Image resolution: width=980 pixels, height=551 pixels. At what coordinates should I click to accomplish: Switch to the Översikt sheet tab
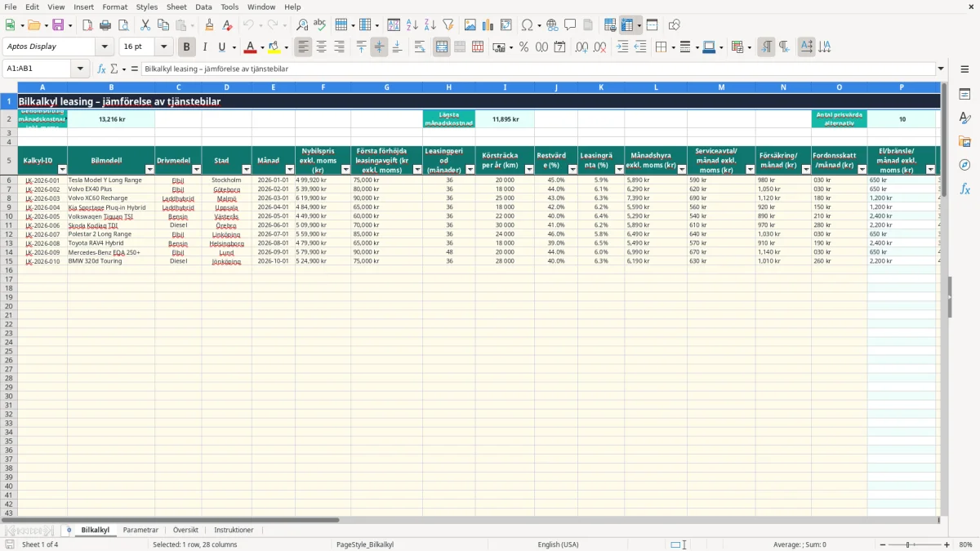point(185,531)
